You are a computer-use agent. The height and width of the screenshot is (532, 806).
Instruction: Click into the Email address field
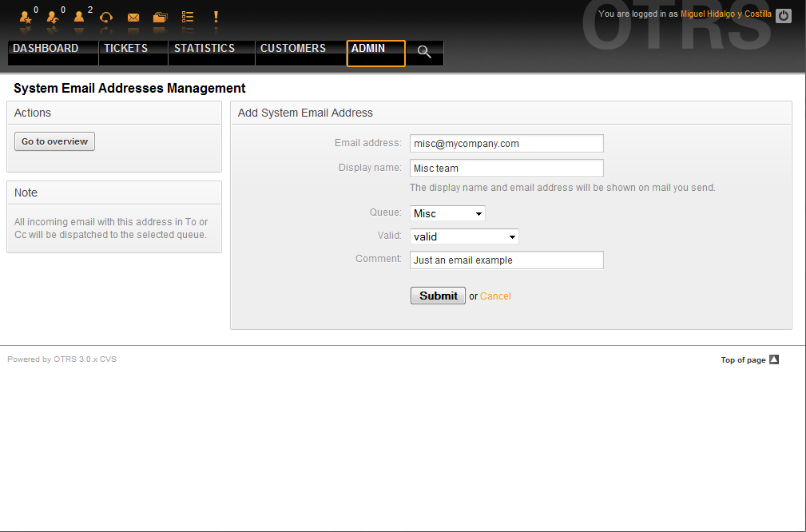[x=506, y=144]
